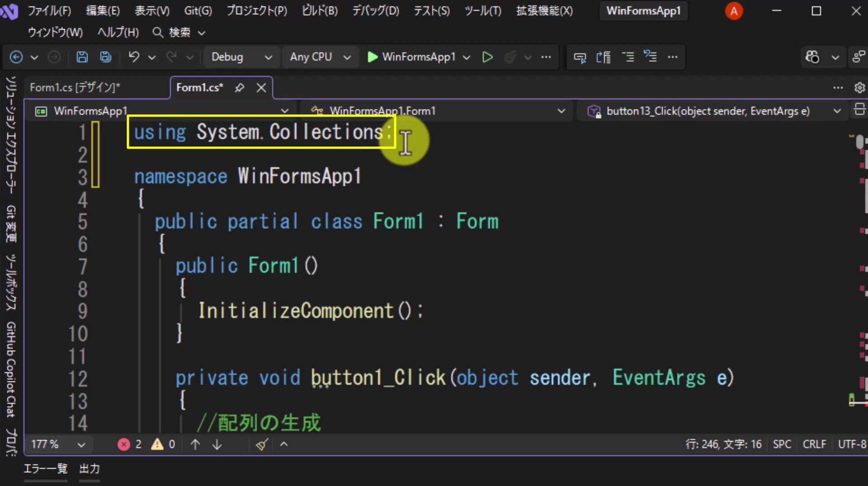The height and width of the screenshot is (486, 868).
Task: Click the feedback person-with-speech-bubble icon
Action: tap(859, 57)
